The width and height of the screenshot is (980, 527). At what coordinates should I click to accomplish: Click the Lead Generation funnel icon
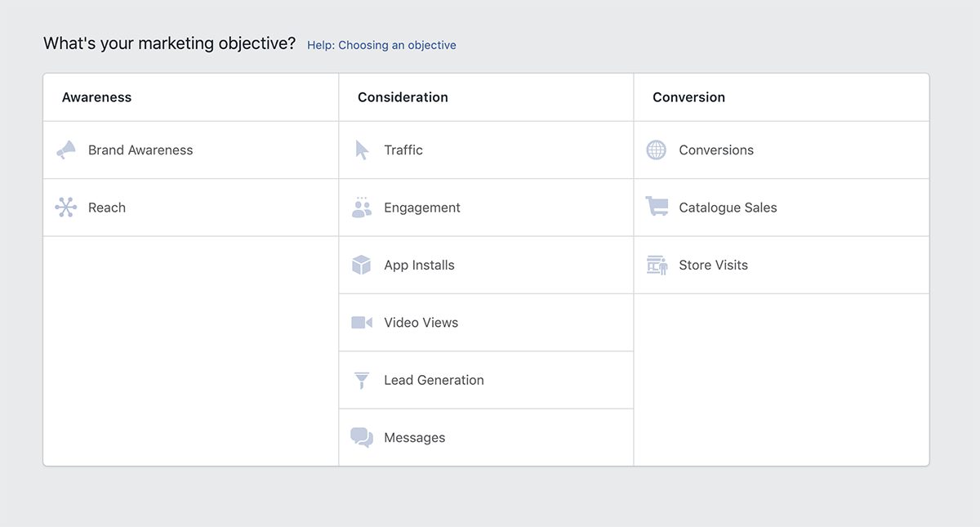point(362,380)
